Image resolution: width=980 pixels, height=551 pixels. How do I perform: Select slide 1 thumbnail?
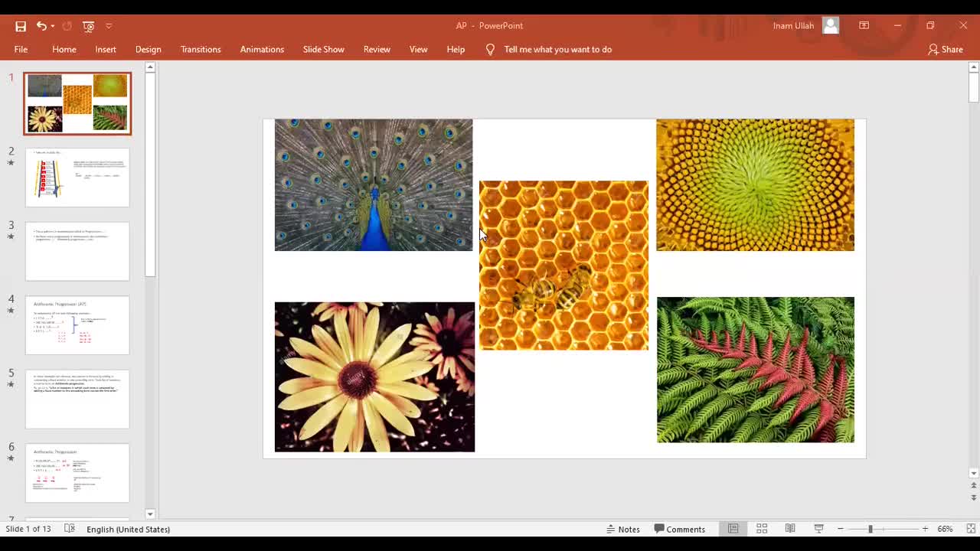click(77, 103)
